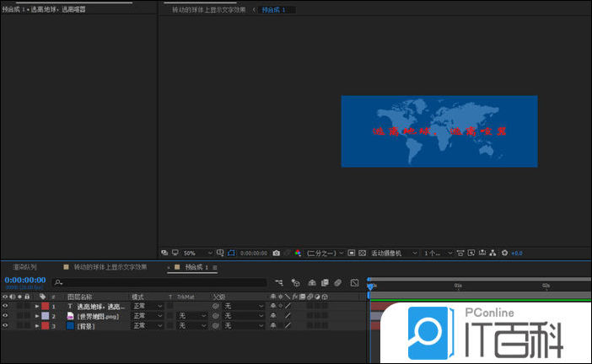Viewport: 592px width, 364px height.
Task: Hide the 世界地图.png layer eye icon
Action: tap(5, 316)
